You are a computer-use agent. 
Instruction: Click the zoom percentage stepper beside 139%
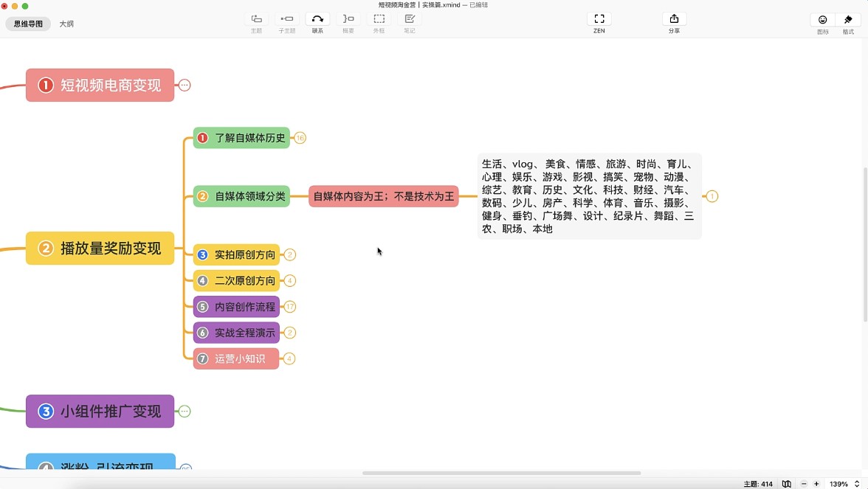coord(857,484)
